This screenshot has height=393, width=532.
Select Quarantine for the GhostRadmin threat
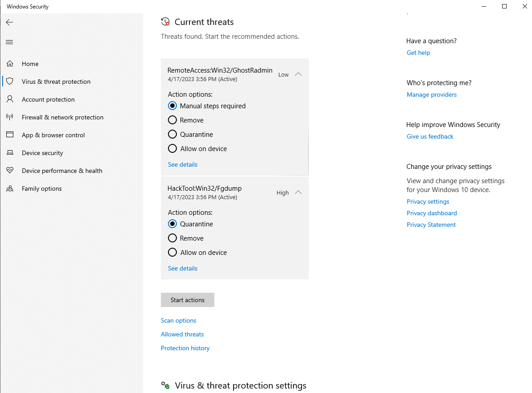[x=172, y=135]
